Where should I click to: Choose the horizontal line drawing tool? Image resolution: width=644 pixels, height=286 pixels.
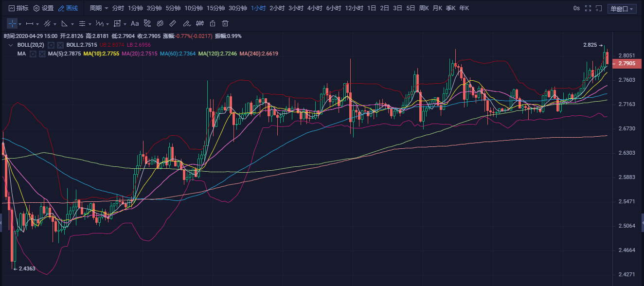(x=30, y=23)
